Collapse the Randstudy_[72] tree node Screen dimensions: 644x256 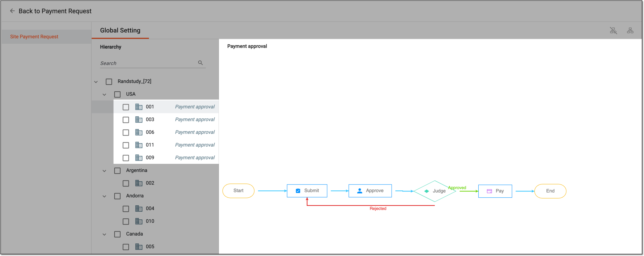[x=96, y=82]
